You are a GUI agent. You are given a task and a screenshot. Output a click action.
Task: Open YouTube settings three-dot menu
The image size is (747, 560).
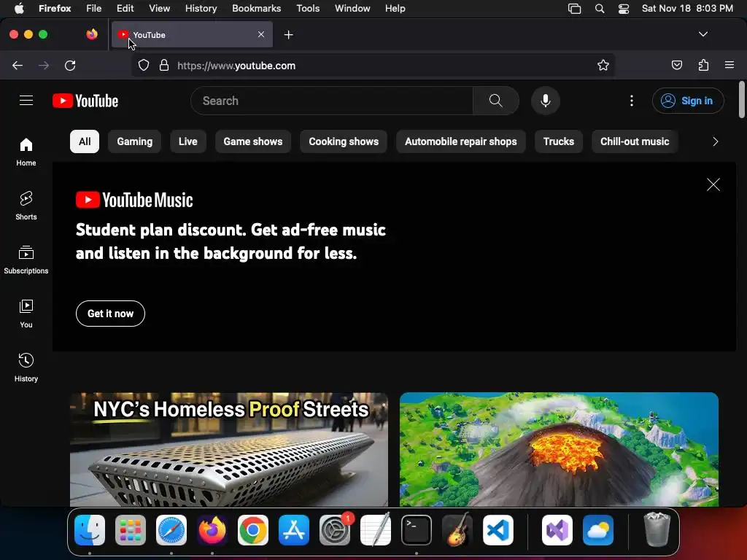(x=632, y=101)
